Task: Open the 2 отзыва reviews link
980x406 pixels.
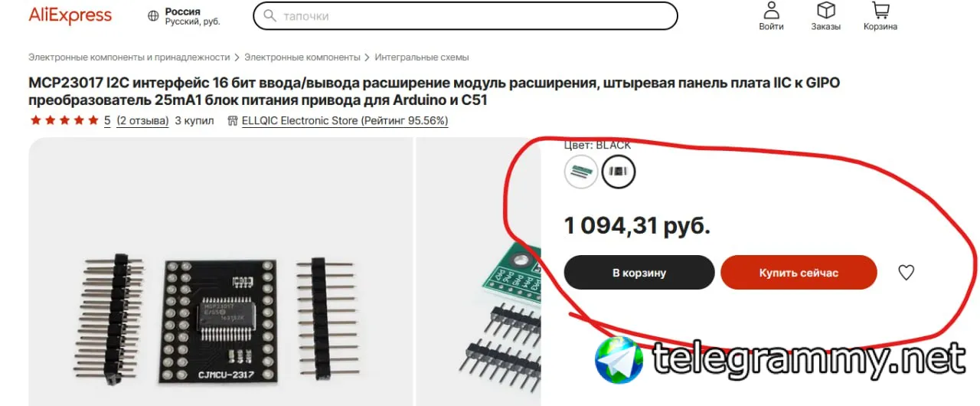Action: (x=142, y=120)
